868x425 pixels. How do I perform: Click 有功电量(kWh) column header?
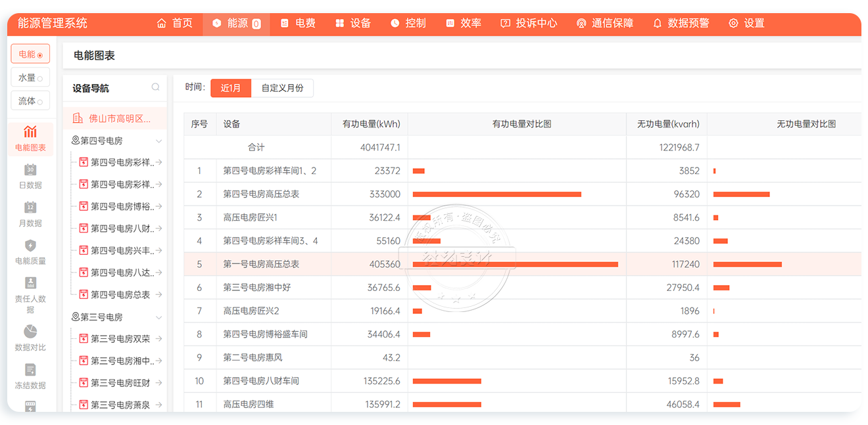[x=371, y=123]
